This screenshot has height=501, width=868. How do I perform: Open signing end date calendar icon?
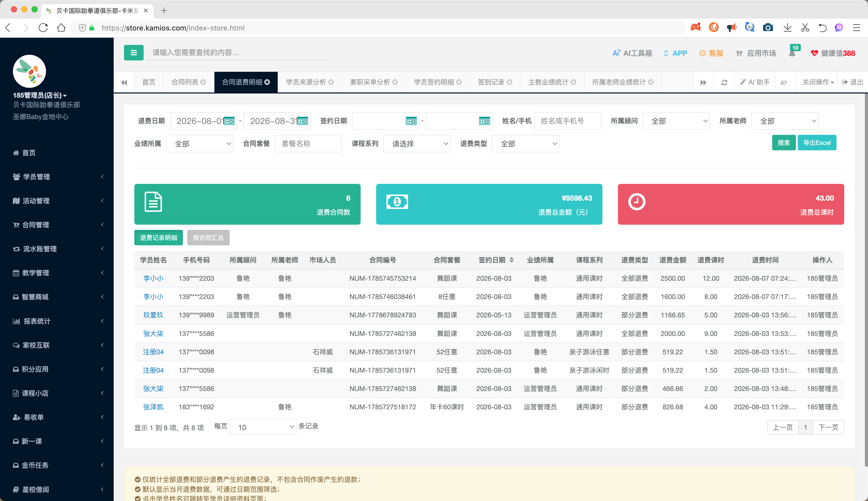pyautogui.click(x=484, y=121)
